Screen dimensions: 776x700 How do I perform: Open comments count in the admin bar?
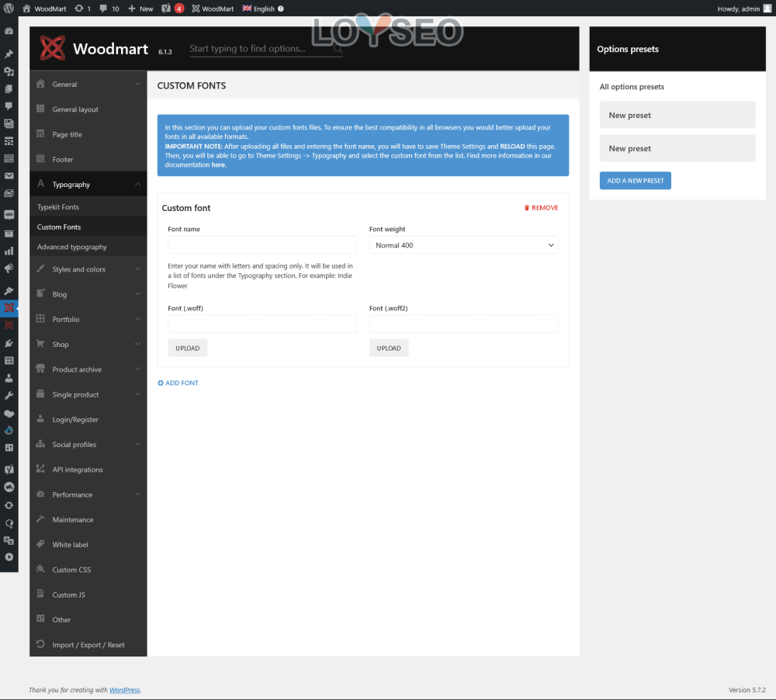pos(109,9)
